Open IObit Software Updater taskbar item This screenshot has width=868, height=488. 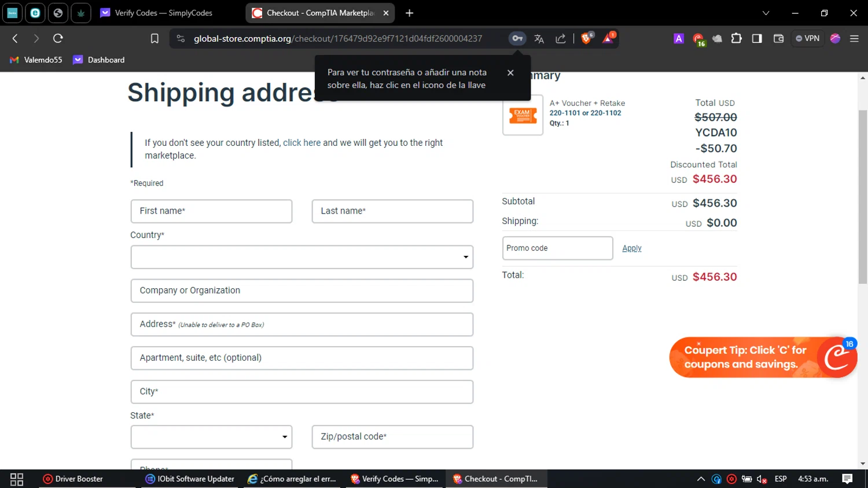point(190,479)
